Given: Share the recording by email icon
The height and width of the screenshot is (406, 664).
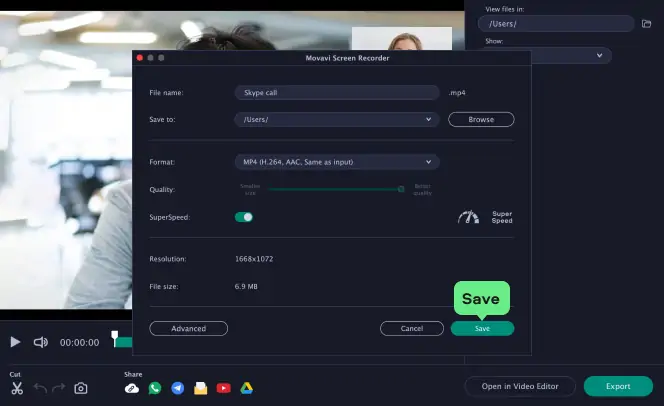Looking at the screenshot, I should [x=201, y=388].
